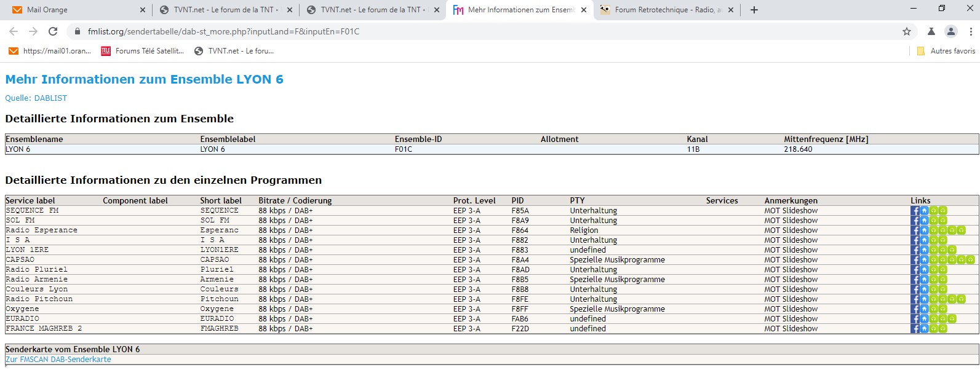Open a new browser tab
Screen dimensions: 980x370
point(754,10)
